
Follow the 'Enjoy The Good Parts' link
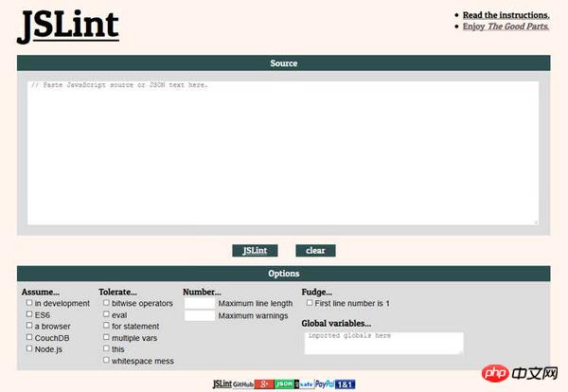506,27
